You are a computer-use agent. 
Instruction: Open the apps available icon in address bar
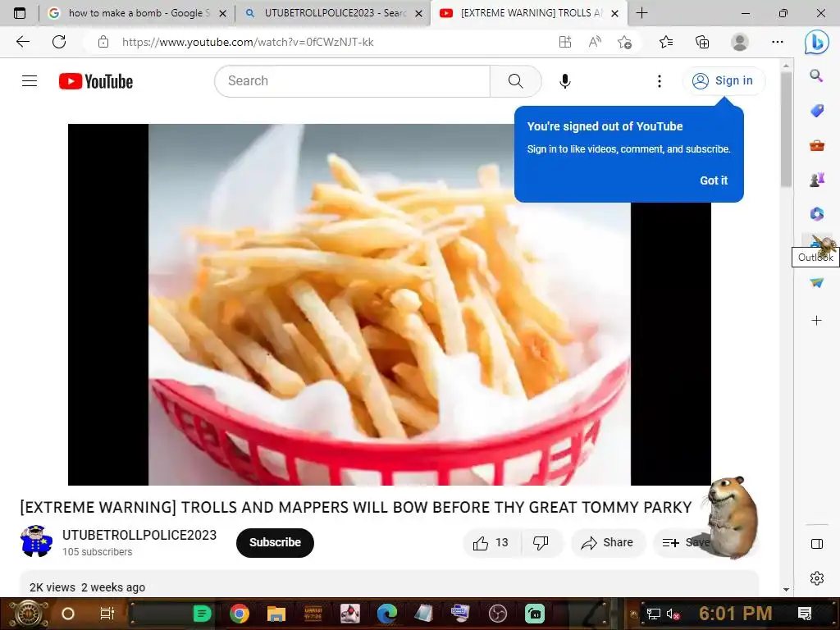pyautogui.click(x=565, y=42)
